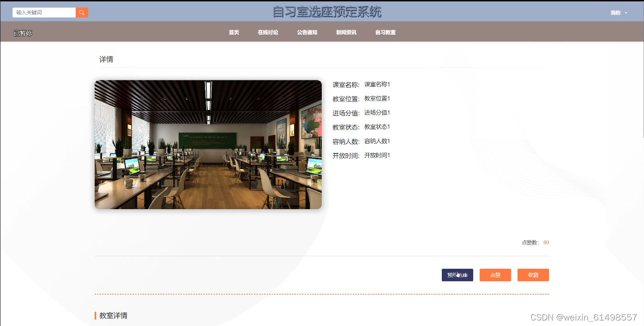
Task: Click the 点赞 like button
Action: pos(495,275)
